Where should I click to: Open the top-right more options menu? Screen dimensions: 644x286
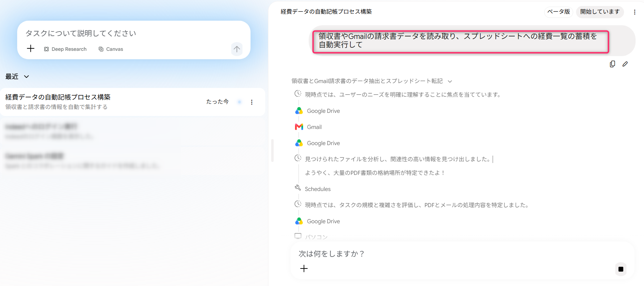click(635, 12)
